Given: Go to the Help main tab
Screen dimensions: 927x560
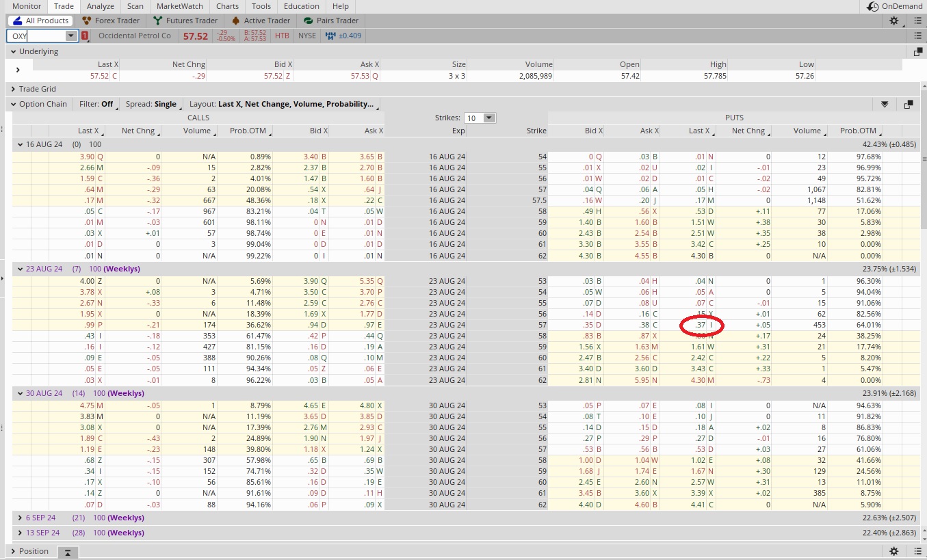Looking at the screenshot, I should point(340,6).
